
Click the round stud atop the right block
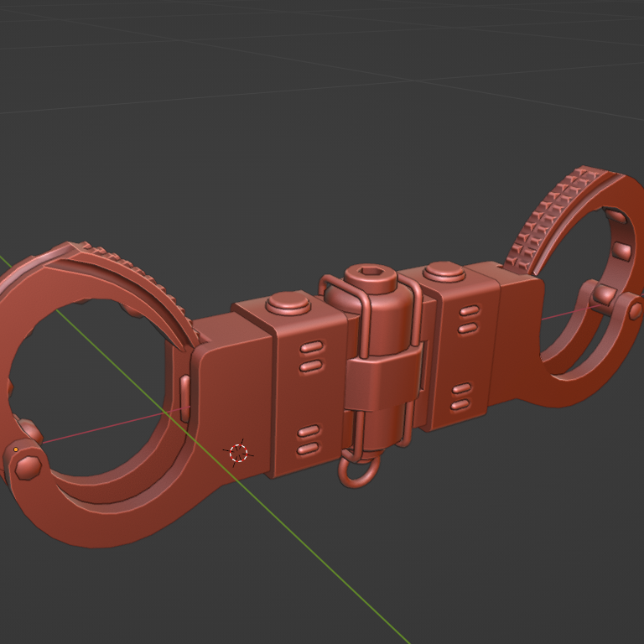pyautogui.click(x=441, y=273)
